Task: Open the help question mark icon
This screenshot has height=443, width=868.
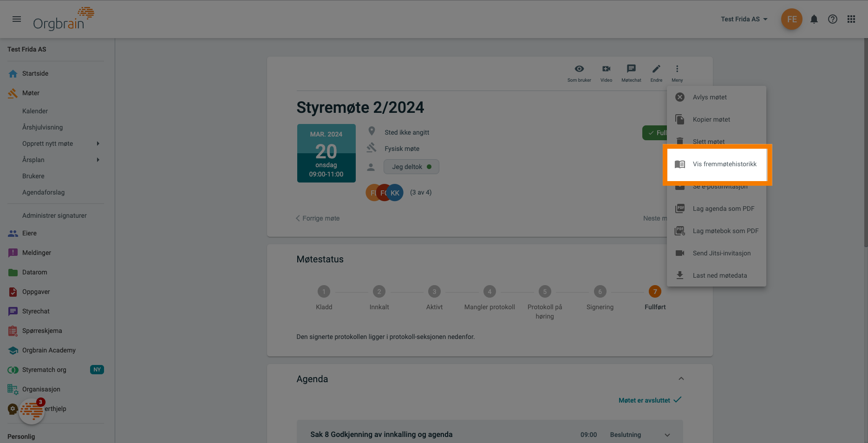Action: click(833, 19)
